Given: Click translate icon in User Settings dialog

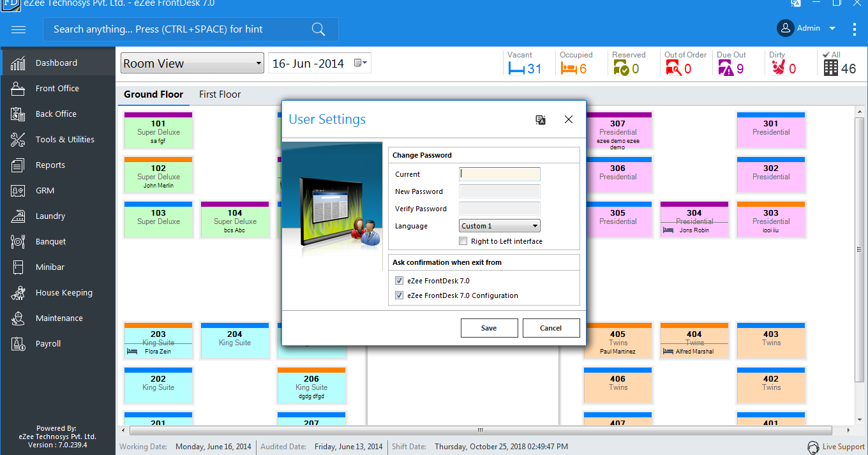Looking at the screenshot, I should tap(541, 119).
